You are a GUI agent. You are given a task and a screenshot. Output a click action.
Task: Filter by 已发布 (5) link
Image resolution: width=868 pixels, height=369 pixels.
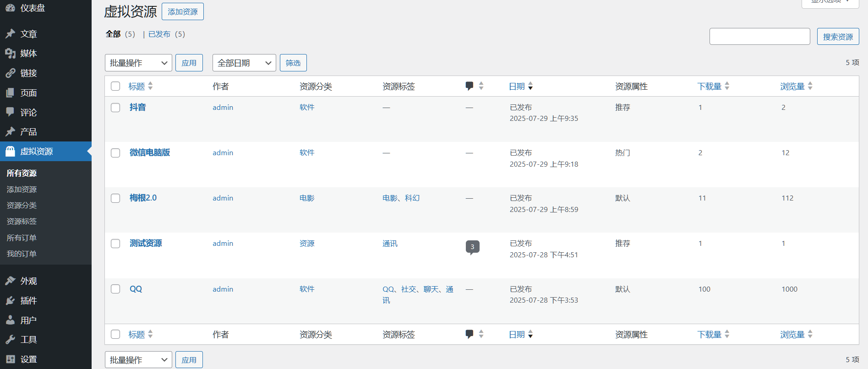[x=167, y=34]
